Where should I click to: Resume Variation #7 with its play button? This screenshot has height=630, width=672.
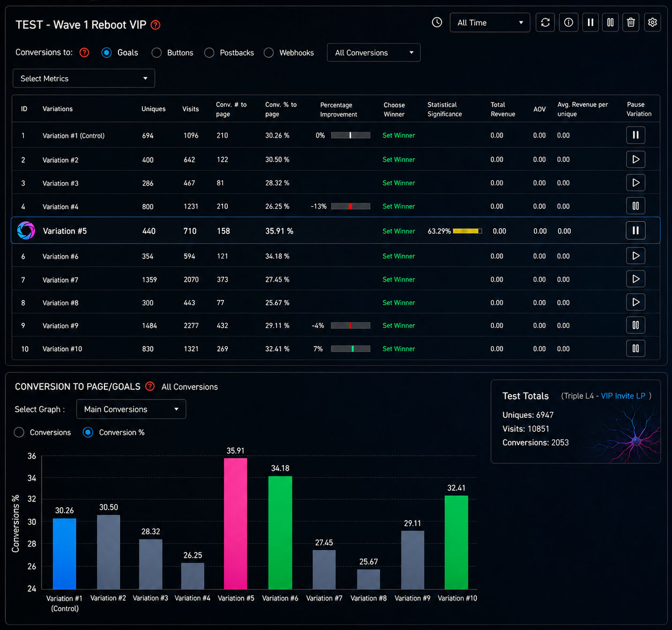tap(636, 279)
